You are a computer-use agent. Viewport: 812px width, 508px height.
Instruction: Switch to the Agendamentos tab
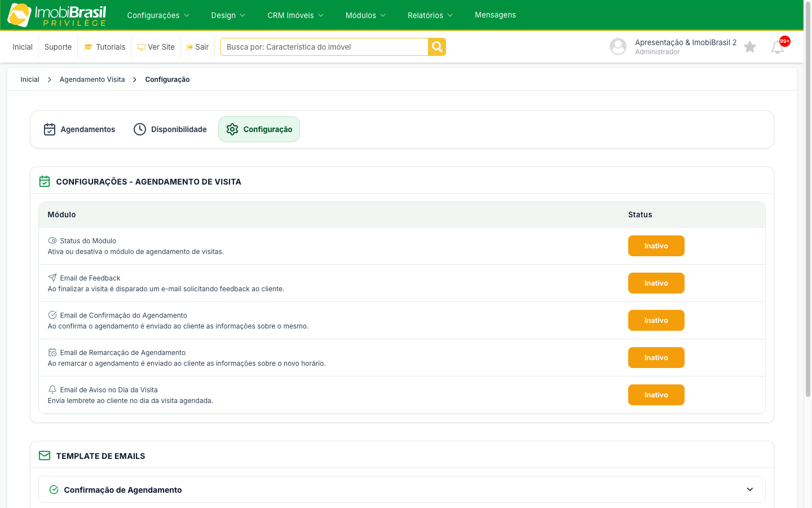tap(80, 129)
